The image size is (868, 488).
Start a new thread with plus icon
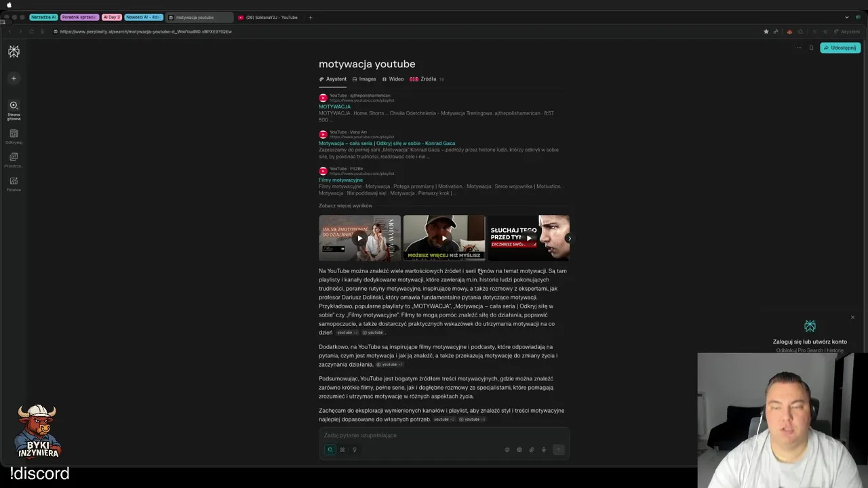(x=14, y=78)
